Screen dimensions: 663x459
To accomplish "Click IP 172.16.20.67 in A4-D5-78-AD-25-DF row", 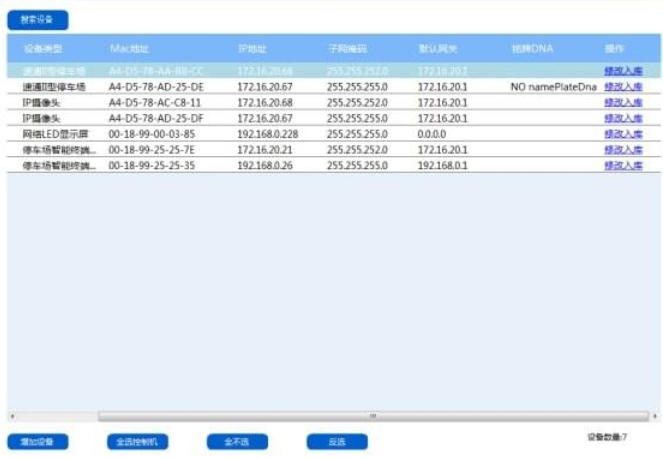I will tap(265, 118).
